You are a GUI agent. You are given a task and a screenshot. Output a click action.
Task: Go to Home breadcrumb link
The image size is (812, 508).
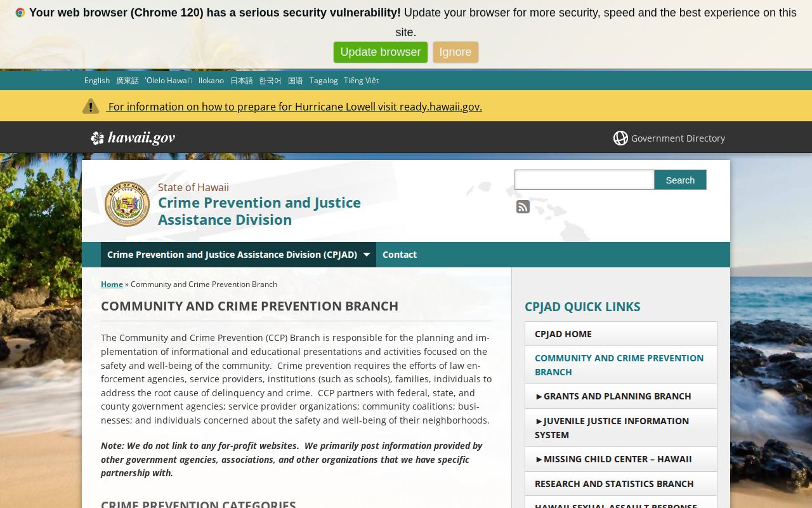[x=112, y=284]
